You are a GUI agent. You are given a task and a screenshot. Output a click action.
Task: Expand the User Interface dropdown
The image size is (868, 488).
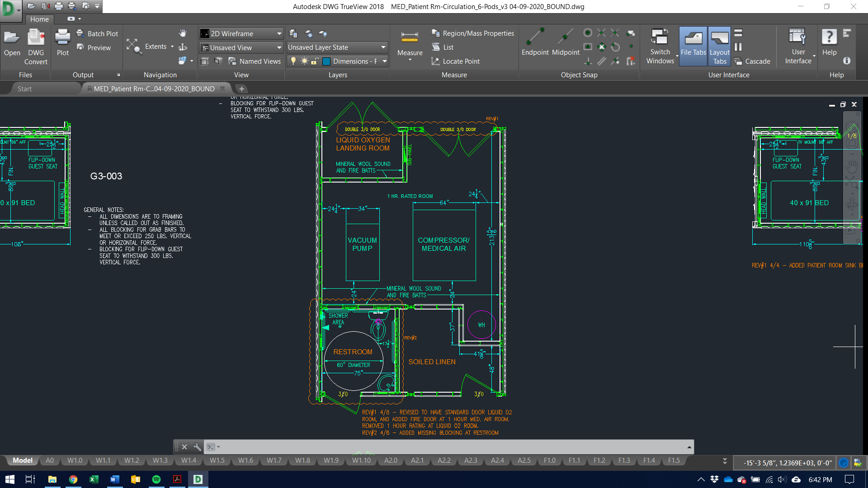[x=814, y=56]
